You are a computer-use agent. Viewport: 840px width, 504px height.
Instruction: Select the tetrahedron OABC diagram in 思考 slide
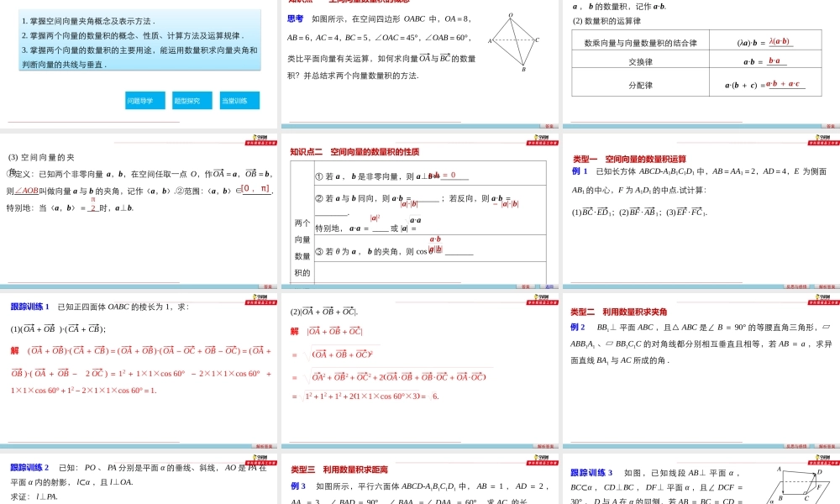click(513, 43)
